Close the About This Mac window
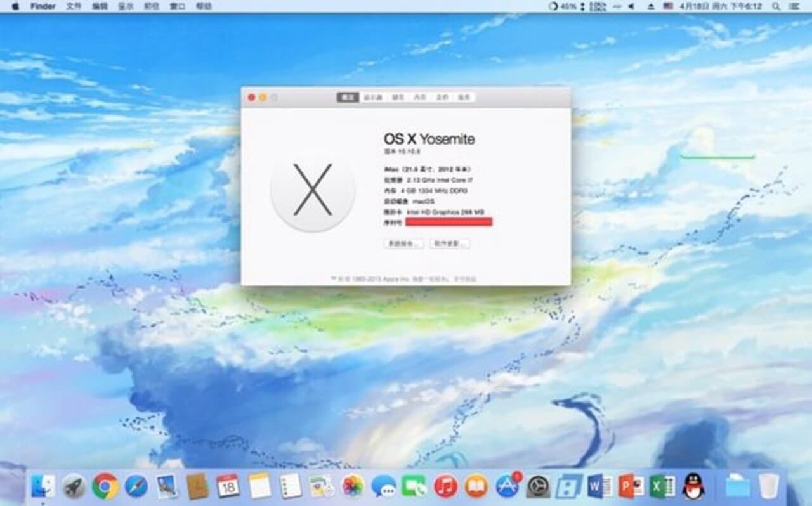Image resolution: width=812 pixels, height=506 pixels. coord(251,97)
